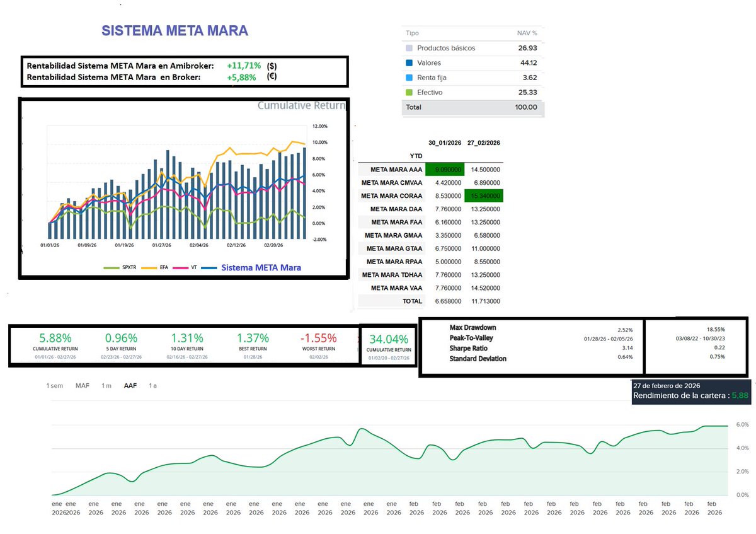The height and width of the screenshot is (534, 756).
Task: Click the Amibroker return '+11,71%'
Action: 243,65
